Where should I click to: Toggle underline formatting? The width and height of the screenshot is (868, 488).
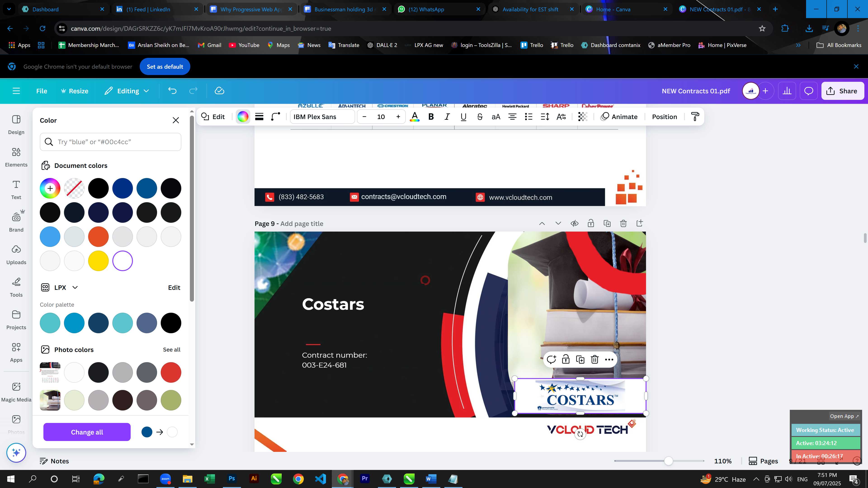[463, 117]
